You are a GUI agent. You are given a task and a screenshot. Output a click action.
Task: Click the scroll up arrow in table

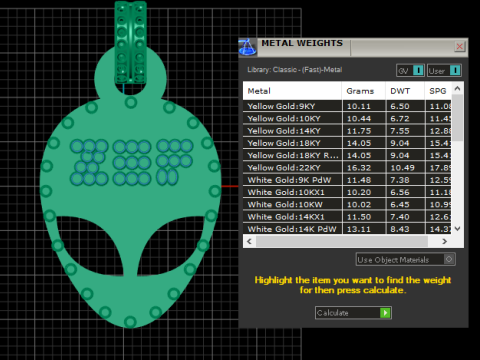457,88
